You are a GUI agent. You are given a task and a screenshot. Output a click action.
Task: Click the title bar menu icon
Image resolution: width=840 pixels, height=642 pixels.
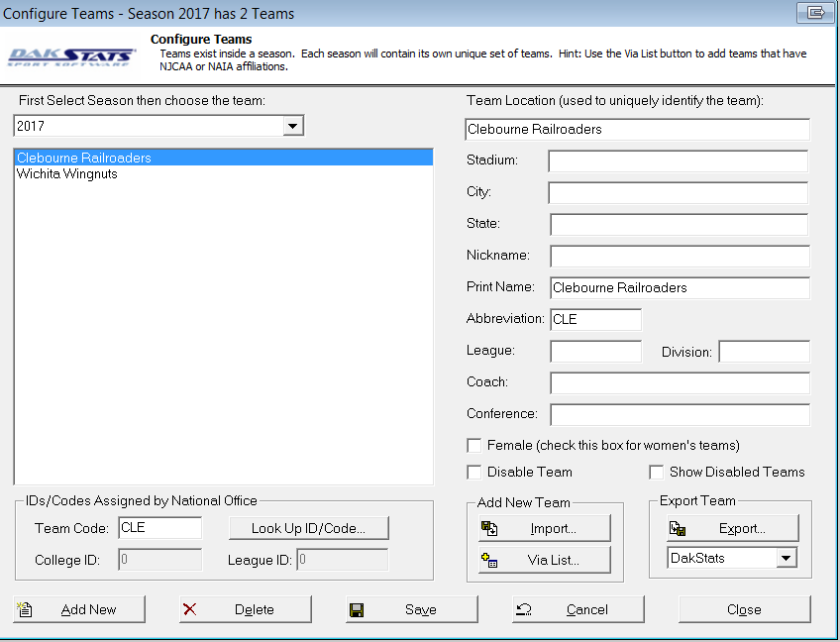(x=816, y=13)
